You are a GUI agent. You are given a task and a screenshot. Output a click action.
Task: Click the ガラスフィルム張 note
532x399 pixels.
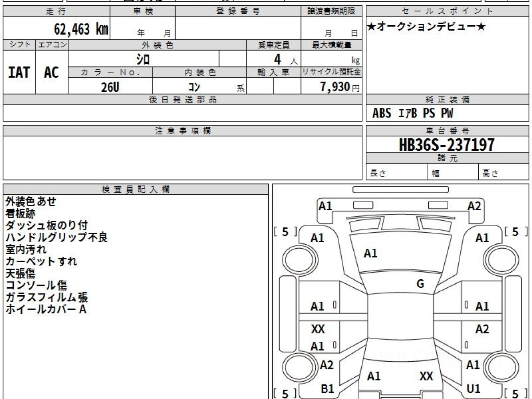[x=47, y=297]
